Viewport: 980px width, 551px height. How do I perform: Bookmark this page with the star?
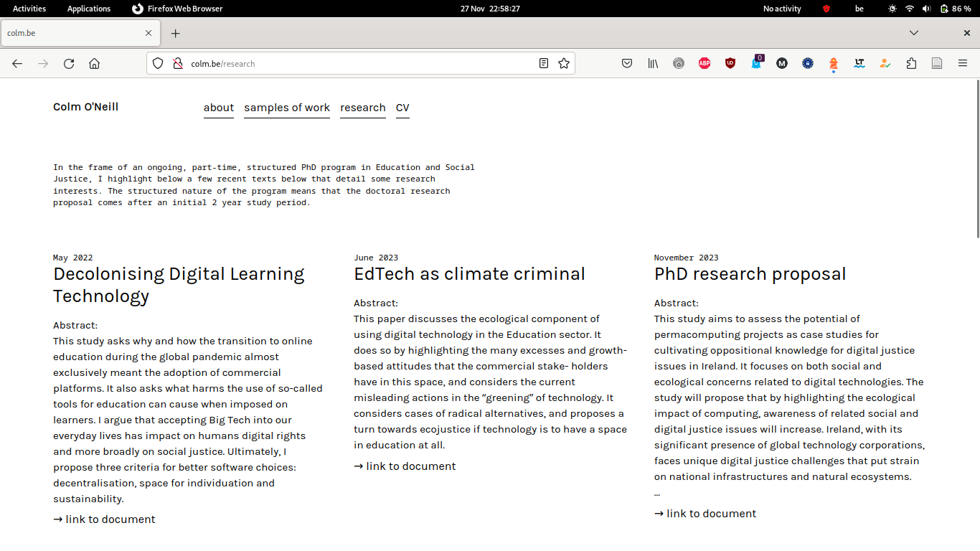[x=564, y=63]
